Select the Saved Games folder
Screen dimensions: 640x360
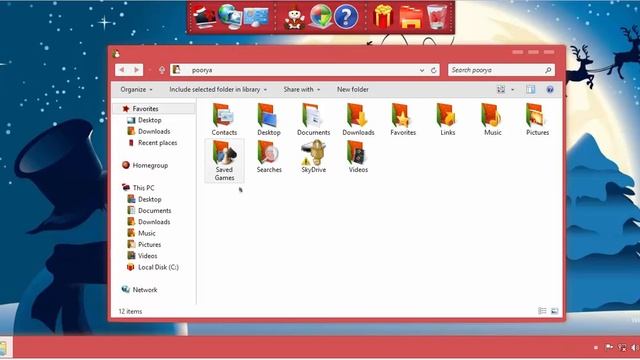[224, 160]
